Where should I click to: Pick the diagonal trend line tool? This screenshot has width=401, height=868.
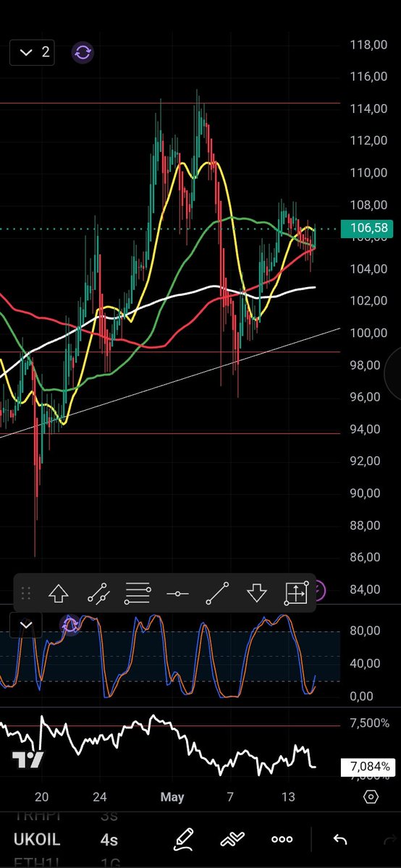217,594
